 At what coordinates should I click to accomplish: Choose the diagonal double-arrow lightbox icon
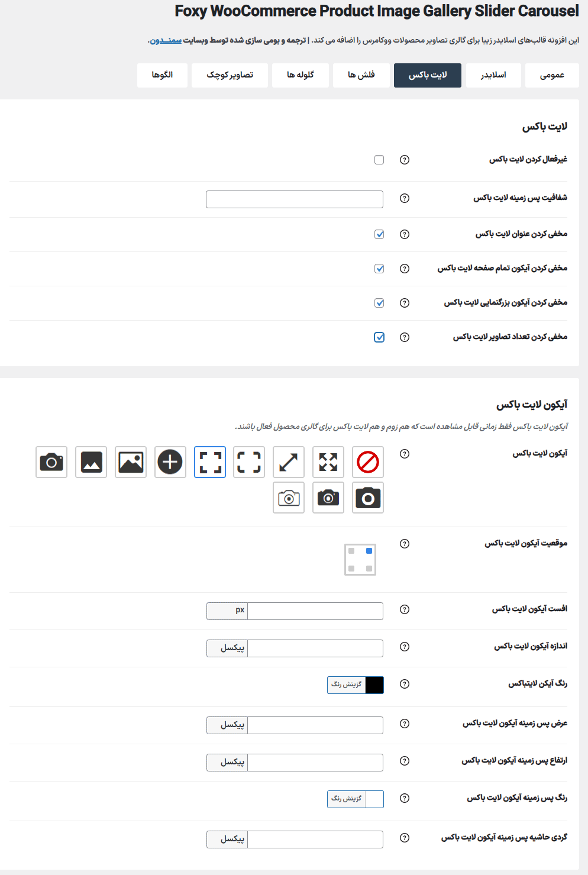click(289, 462)
